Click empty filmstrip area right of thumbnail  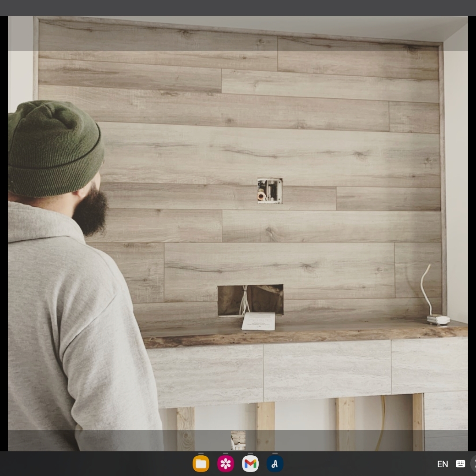[353, 440]
